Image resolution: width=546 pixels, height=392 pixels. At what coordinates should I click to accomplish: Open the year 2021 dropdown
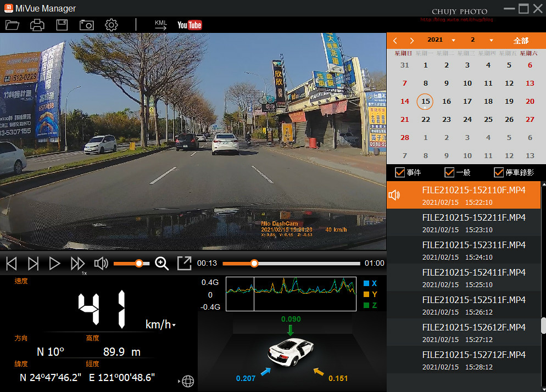[453, 41]
